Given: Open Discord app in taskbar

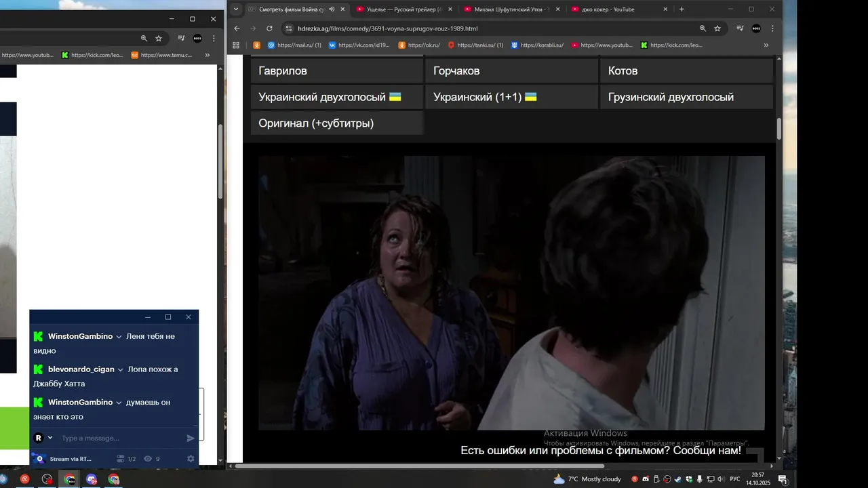Looking at the screenshot, I should coord(91,479).
